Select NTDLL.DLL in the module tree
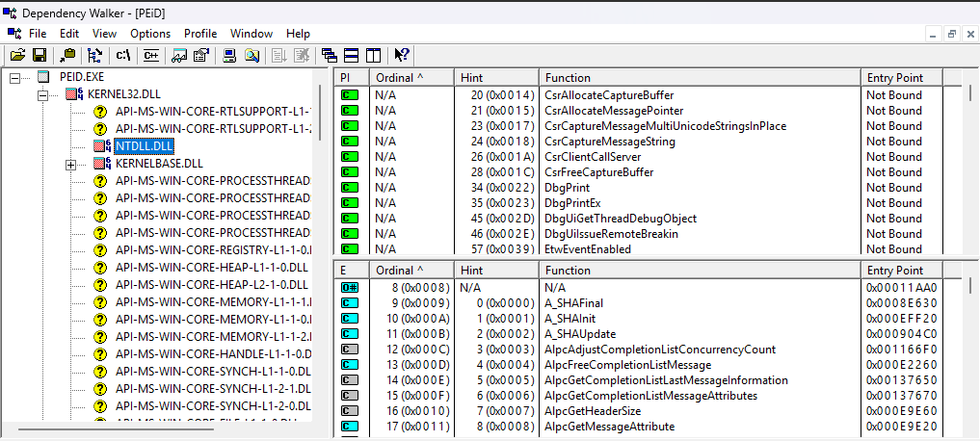 145,146
